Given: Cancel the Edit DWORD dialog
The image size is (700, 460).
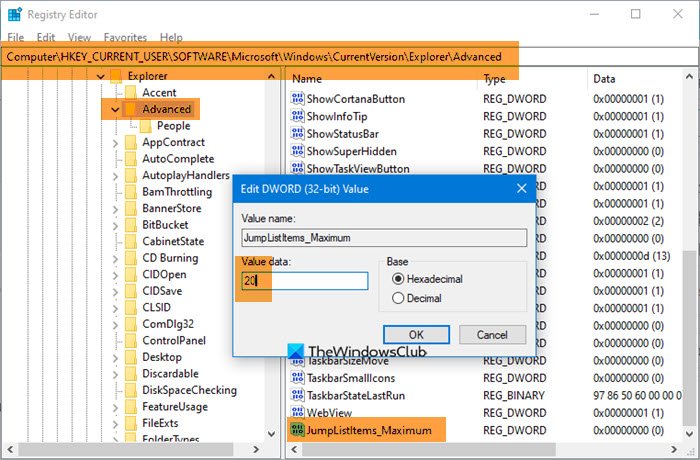Looking at the screenshot, I should pyautogui.click(x=492, y=335).
